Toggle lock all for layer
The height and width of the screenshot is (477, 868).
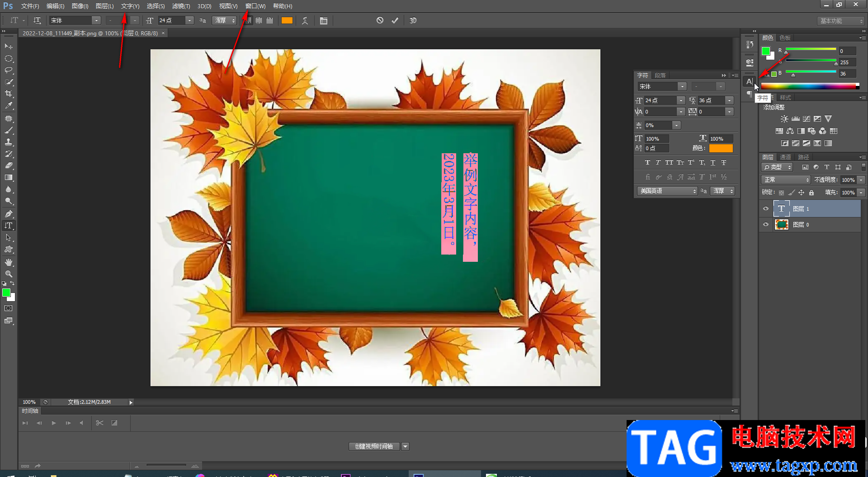[x=811, y=193]
